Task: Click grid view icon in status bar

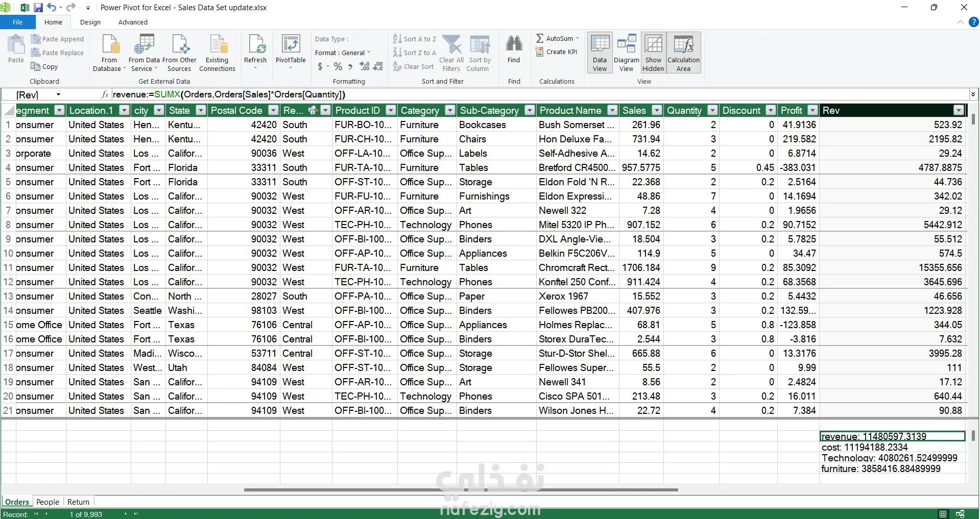Action: coord(943,514)
